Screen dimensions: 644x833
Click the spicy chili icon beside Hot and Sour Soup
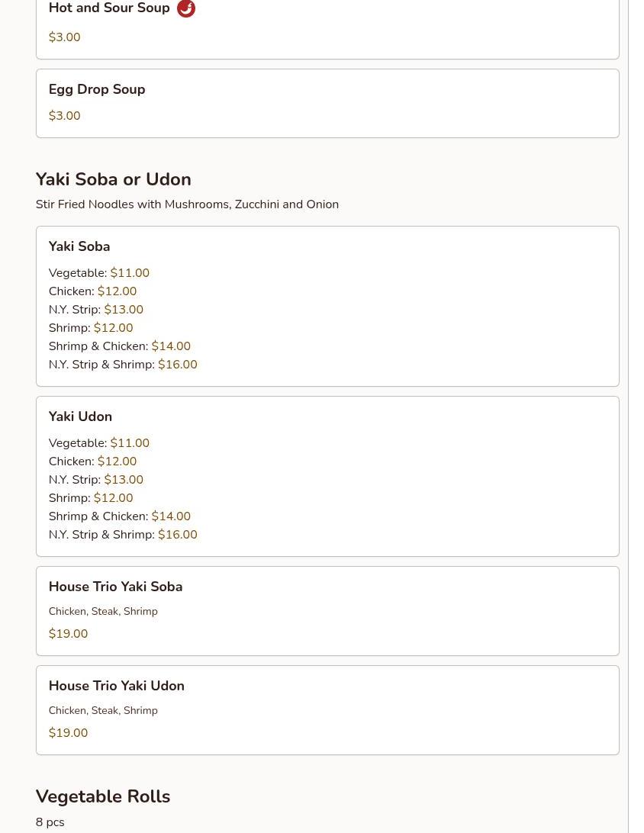tap(186, 8)
